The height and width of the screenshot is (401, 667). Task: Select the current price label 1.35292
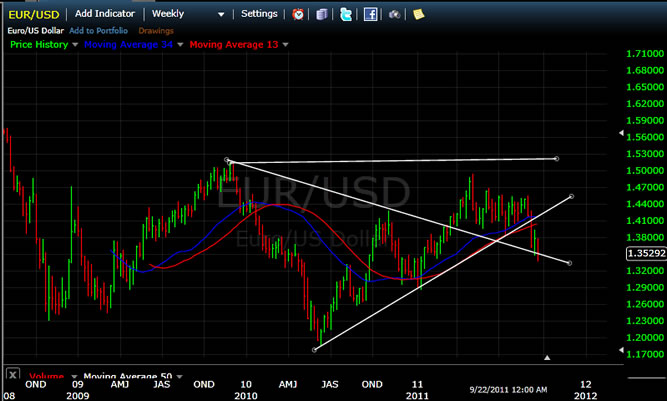click(x=642, y=254)
